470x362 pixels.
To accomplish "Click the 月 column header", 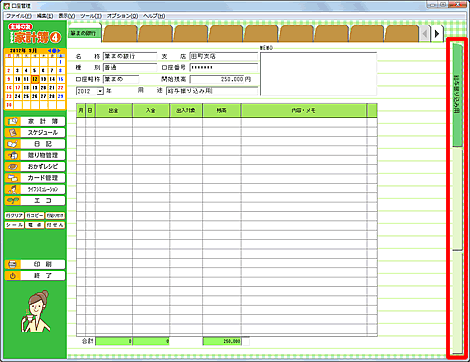I will [81, 110].
